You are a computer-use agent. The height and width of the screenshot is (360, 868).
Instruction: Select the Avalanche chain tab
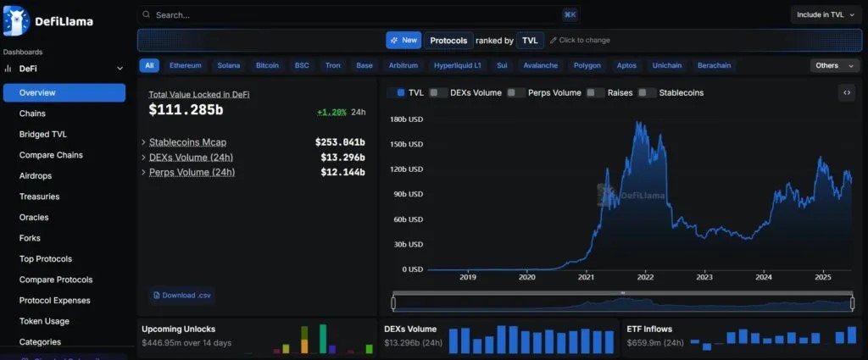(x=540, y=65)
